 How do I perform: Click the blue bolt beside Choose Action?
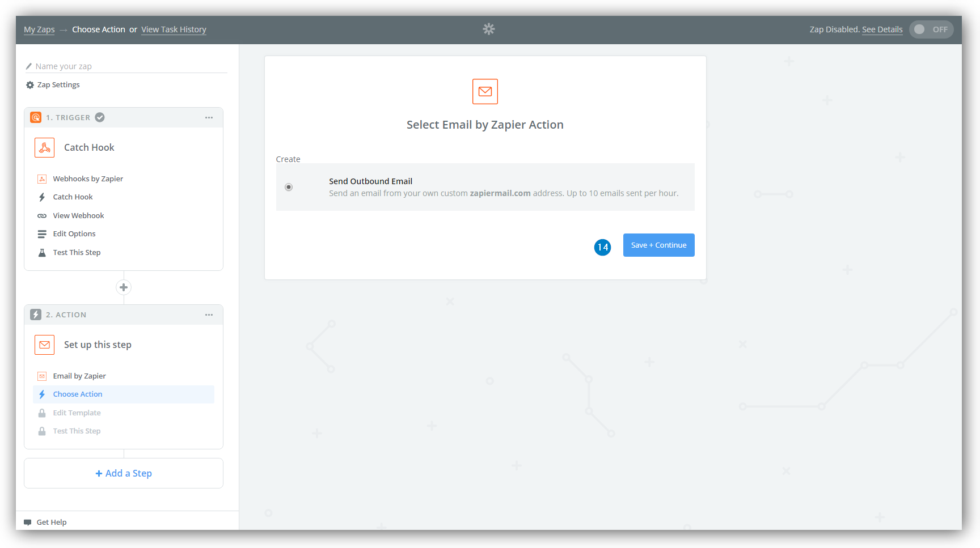coord(42,394)
